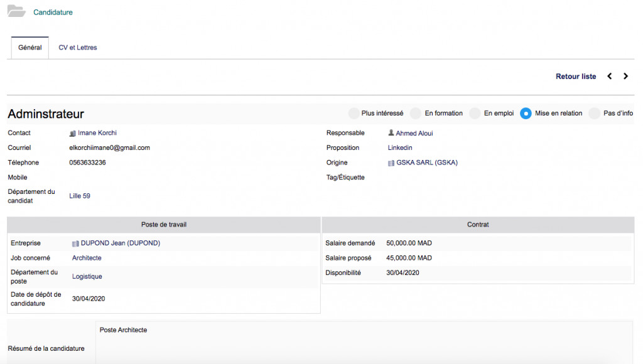This screenshot has width=643, height=364.
Task: Open the Ahmed Aloui responsable link
Action: click(x=414, y=133)
